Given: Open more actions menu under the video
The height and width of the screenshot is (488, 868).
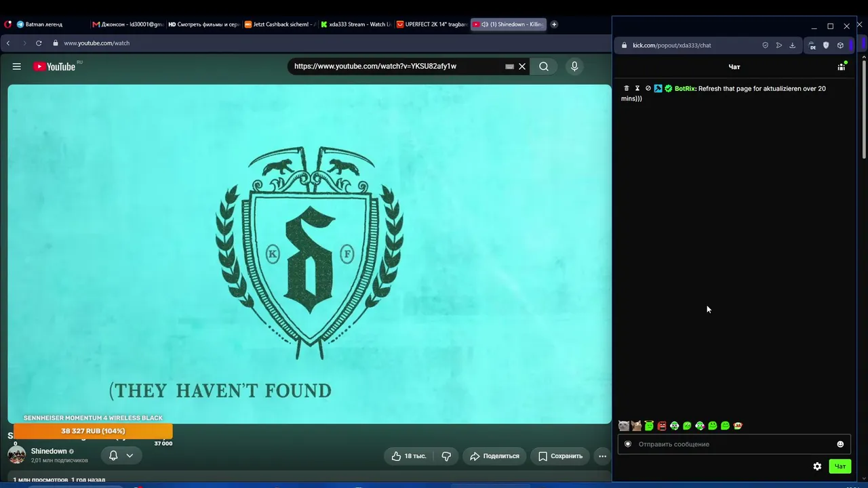Looking at the screenshot, I should pyautogui.click(x=602, y=456).
